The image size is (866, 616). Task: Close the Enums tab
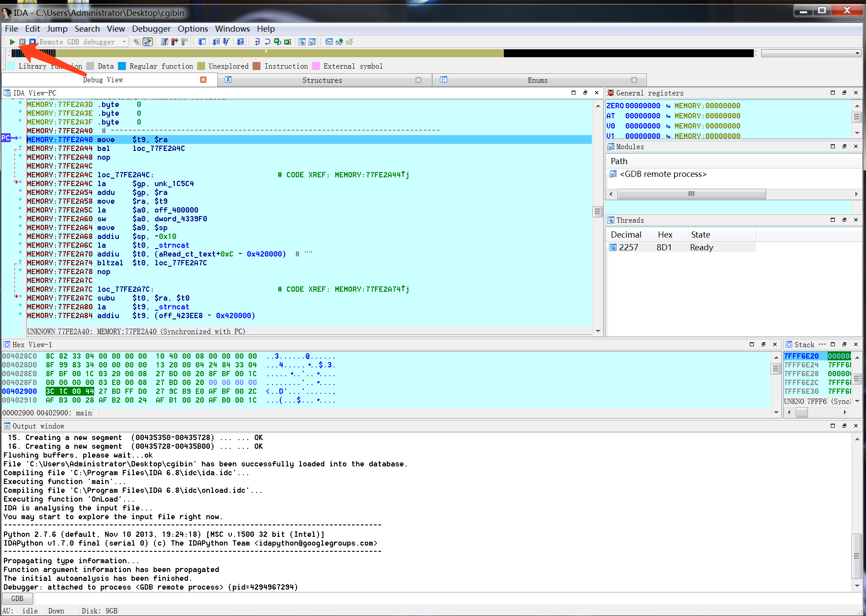click(x=634, y=80)
